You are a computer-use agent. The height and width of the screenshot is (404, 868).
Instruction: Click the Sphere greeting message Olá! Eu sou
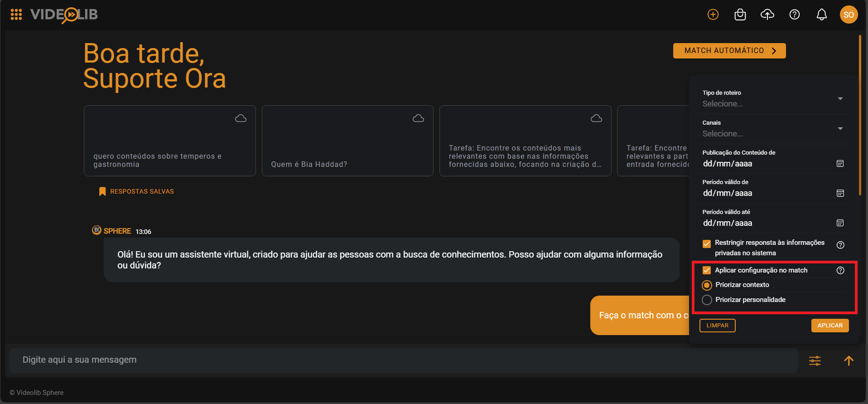[x=391, y=260]
